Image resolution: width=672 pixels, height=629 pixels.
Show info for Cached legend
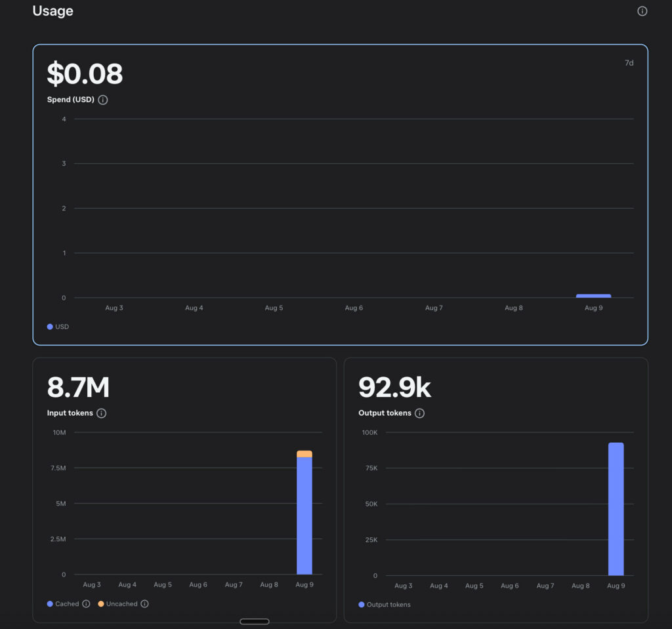click(86, 603)
